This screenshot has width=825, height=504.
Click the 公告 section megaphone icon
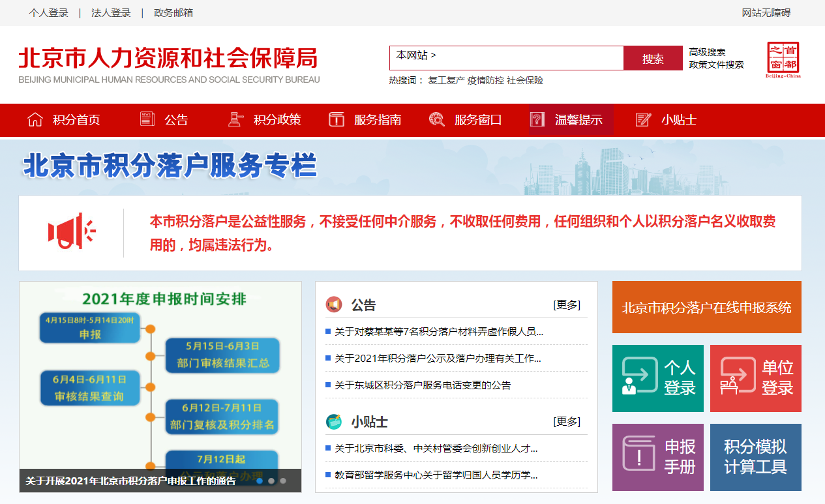click(x=334, y=304)
